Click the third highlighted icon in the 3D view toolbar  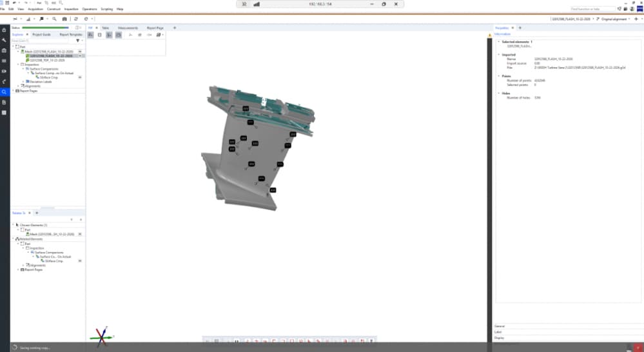coord(109,35)
